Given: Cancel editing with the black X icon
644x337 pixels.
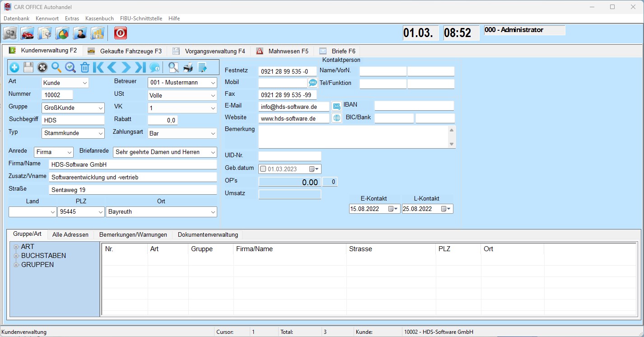Looking at the screenshot, I should (x=42, y=68).
